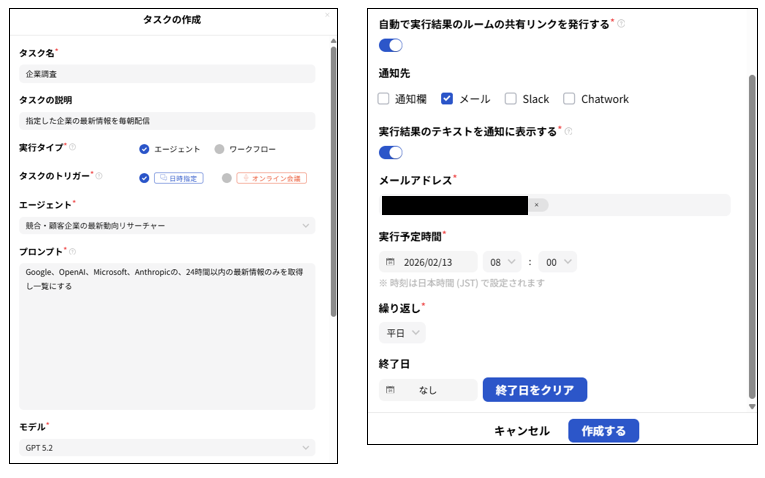Click help icon beside 実行結果のテキスト label

(568, 131)
